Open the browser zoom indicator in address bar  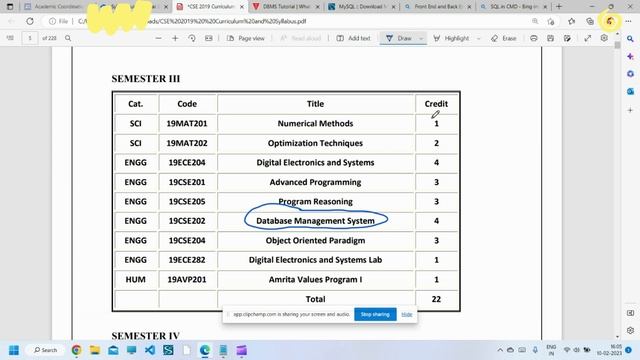tap(535, 21)
